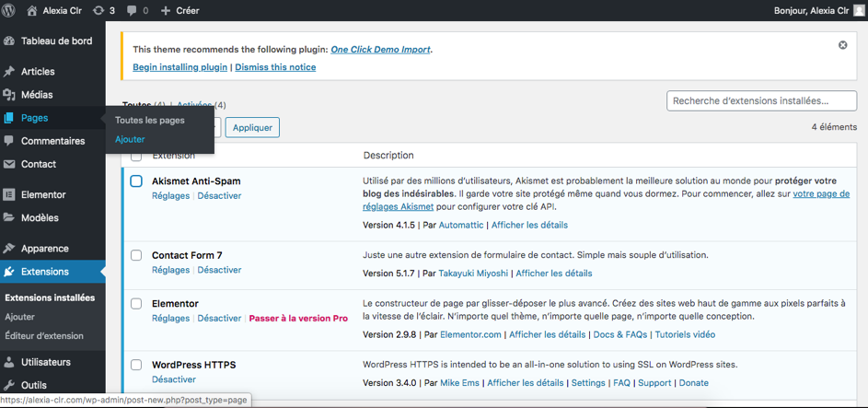Click Automattic author link
This screenshot has height=408, width=868.
(462, 226)
